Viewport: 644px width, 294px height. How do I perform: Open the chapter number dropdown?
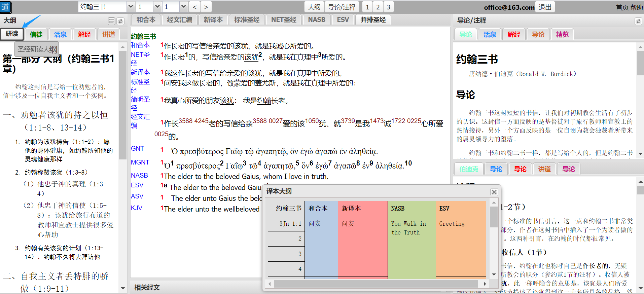click(x=157, y=7)
